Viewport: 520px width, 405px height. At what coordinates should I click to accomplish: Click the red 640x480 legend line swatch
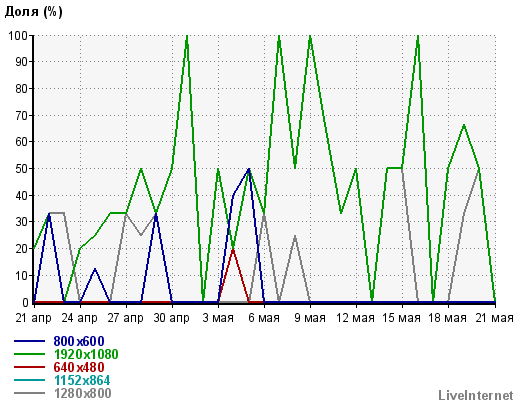[x=29, y=367]
